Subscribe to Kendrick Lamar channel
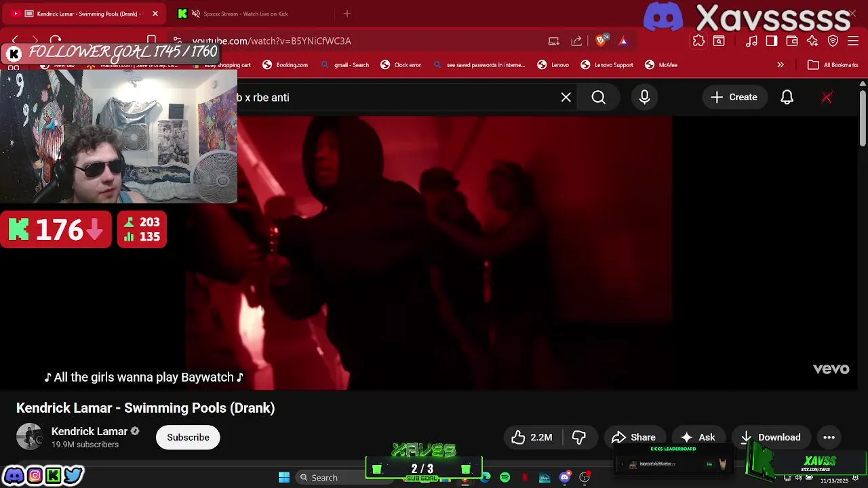The image size is (868, 488). tap(188, 437)
